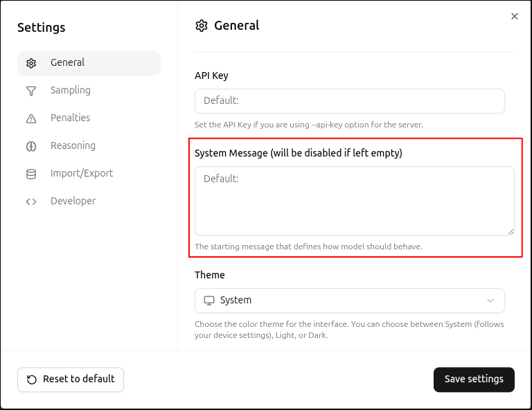Switch to the Penalties settings tab

71,118
